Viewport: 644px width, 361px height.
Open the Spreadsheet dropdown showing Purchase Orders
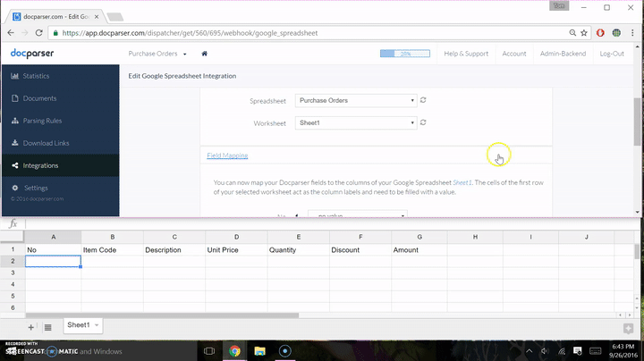point(355,100)
